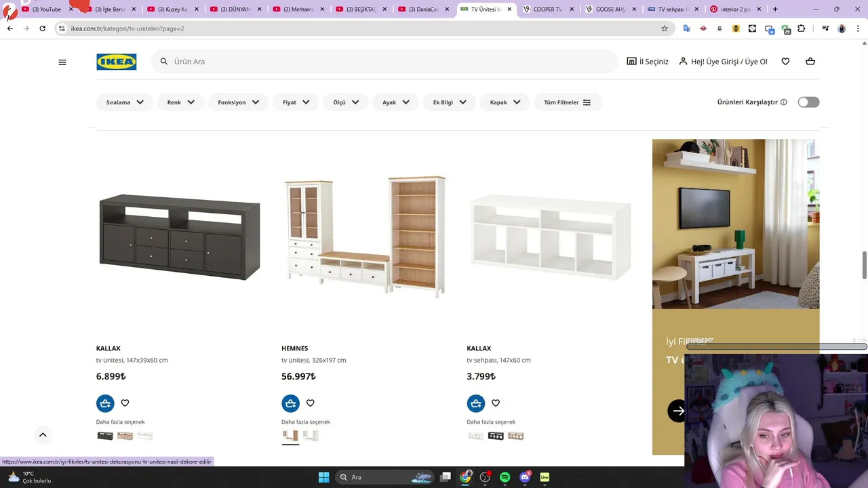Favorite the 3.799₺ KALLAX tv sehpası

pos(496,403)
